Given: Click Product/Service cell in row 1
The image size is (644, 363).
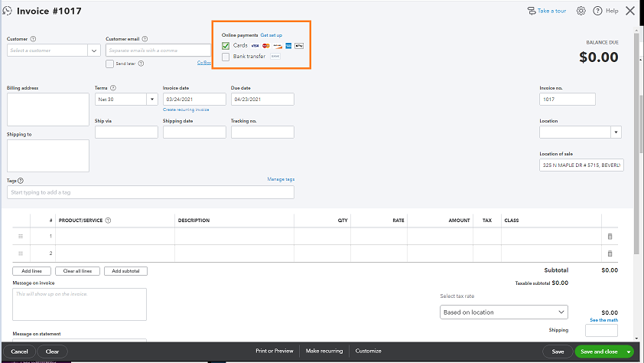Looking at the screenshot, I should (x=115, y=237).
